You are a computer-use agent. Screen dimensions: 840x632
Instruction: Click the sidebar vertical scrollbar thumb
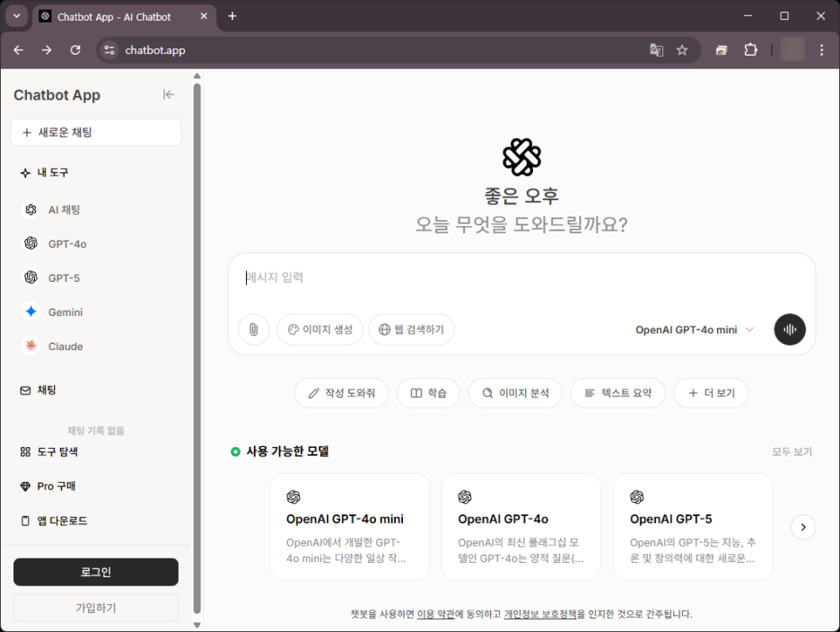197,348
